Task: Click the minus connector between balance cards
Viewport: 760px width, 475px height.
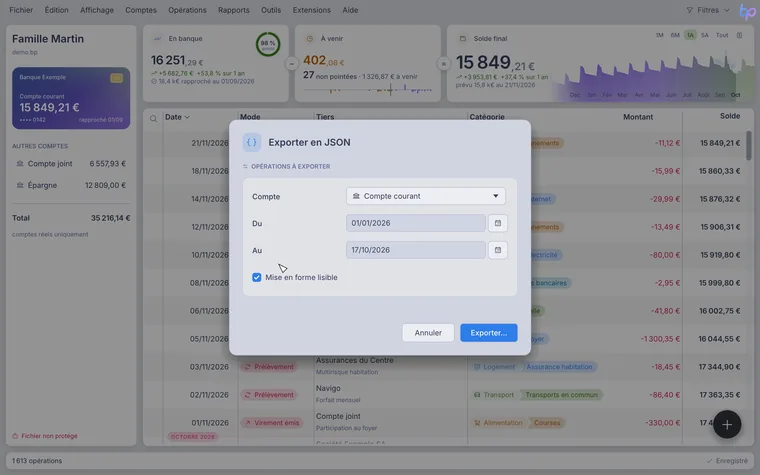Action: pyautogui.click(x=291, y=63)
